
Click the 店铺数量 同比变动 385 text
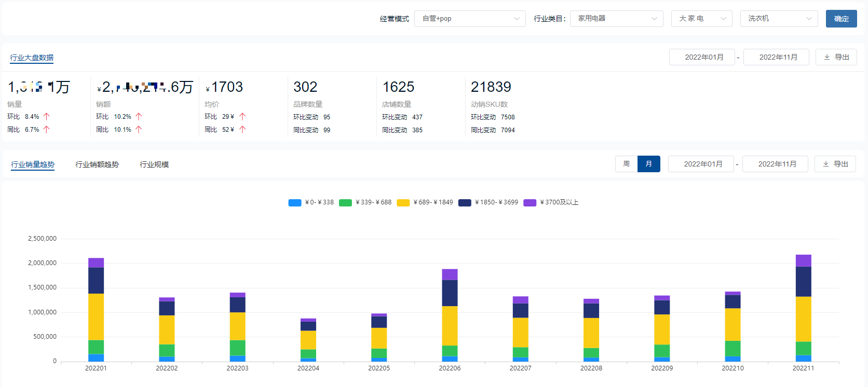tap(402, 130)
